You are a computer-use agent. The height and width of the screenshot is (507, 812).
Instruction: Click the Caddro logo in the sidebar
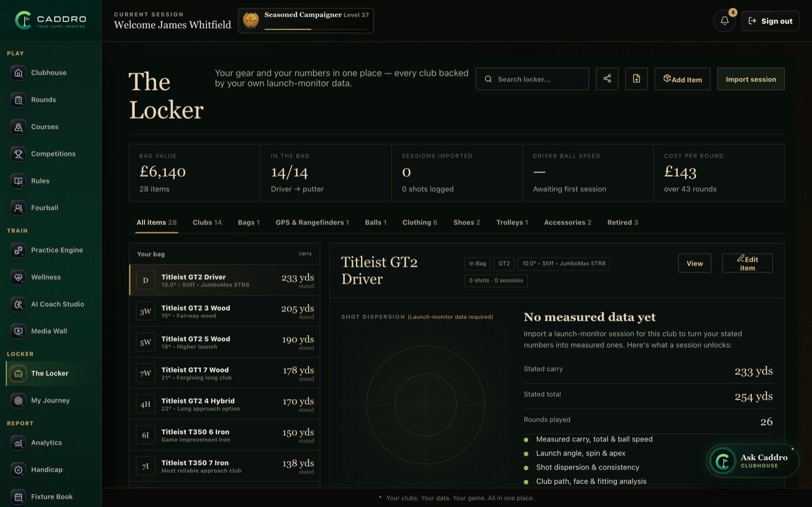50,20
